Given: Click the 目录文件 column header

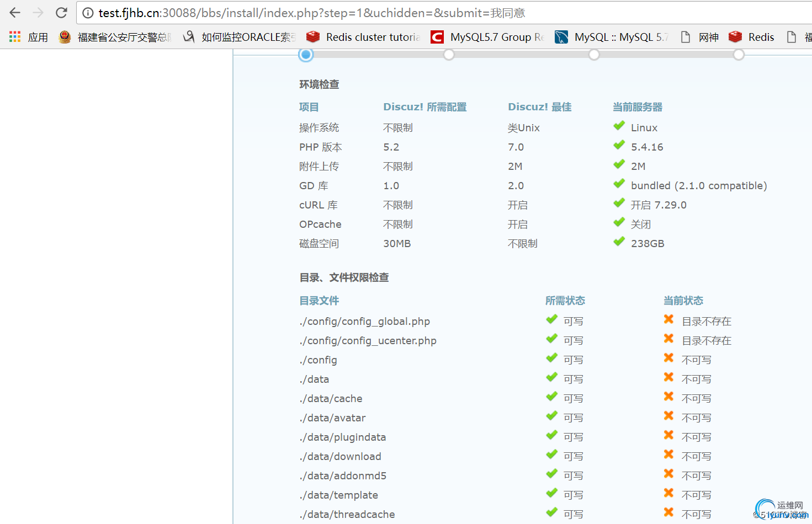Looking at the screenshot, I should click(319, 301).
